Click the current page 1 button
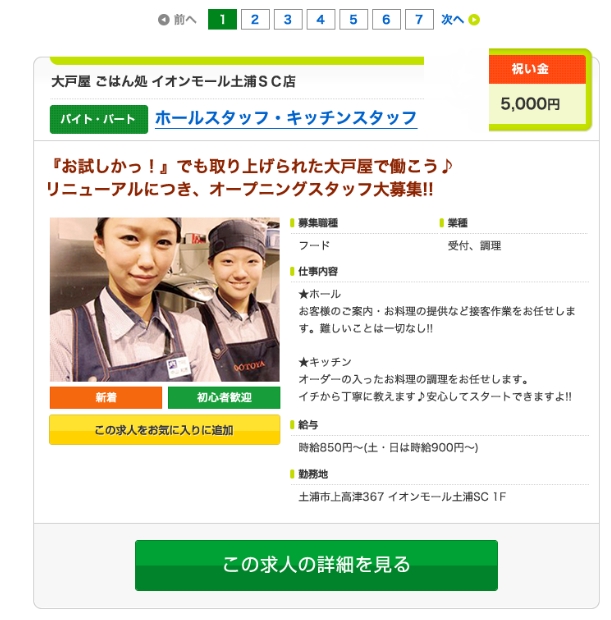The image size is (611, 620). pos(222,19)
